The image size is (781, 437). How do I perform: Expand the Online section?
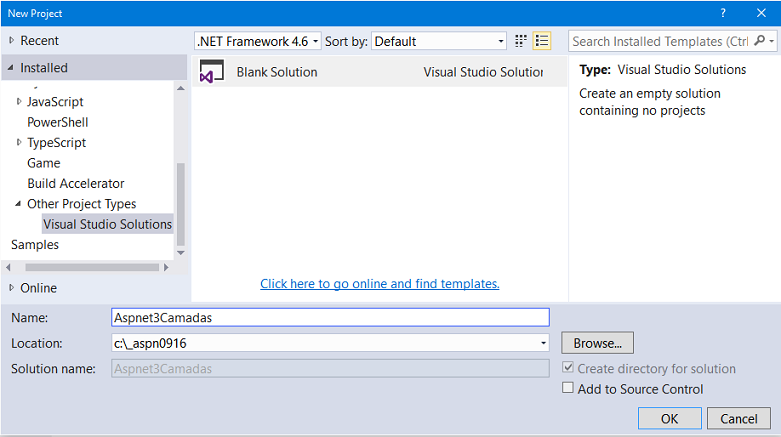tap(11, 288)
